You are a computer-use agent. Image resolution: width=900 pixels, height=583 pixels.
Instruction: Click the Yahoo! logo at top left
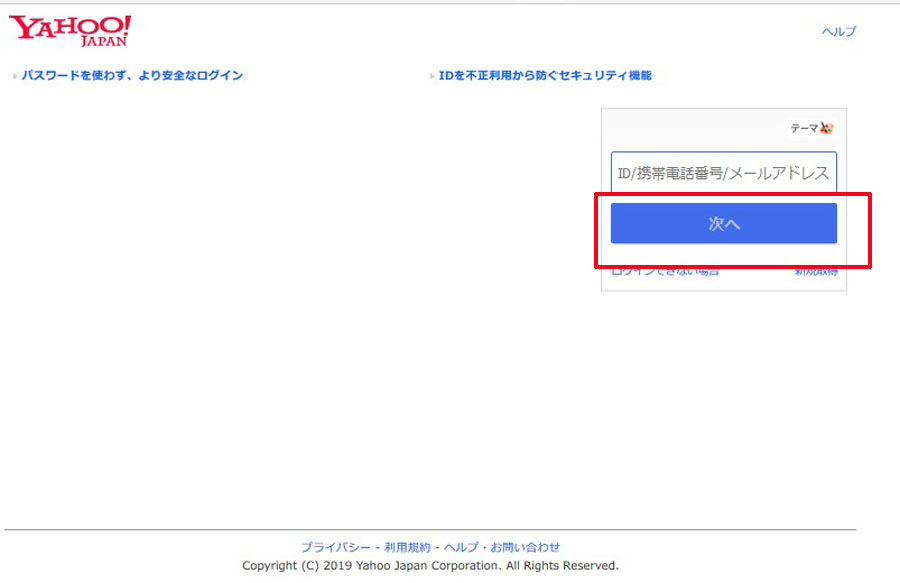tap(69, 27)
